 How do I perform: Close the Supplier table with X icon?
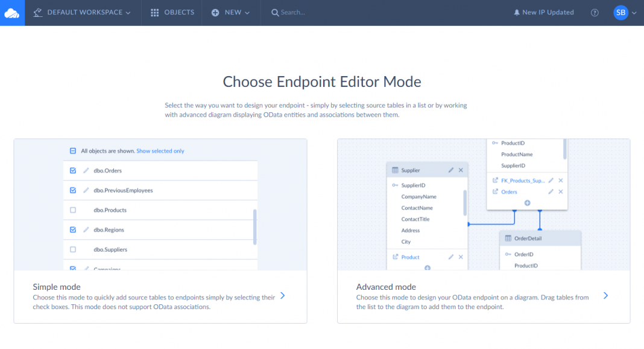pos(461,170)
